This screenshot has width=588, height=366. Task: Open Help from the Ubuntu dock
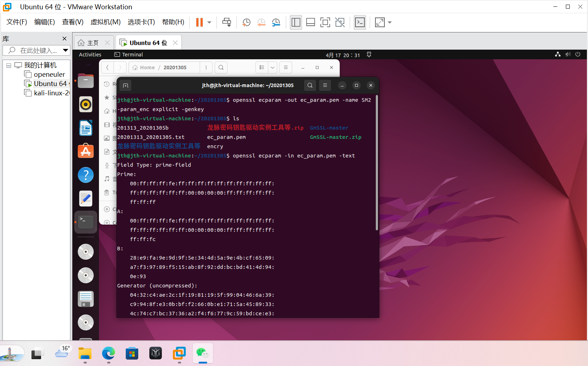pos(86,175)
